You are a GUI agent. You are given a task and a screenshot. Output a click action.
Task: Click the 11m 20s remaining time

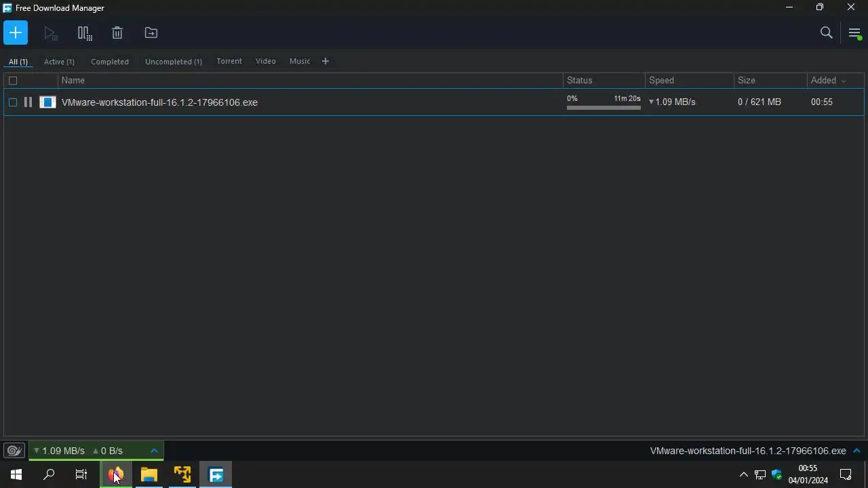[627, 98]
